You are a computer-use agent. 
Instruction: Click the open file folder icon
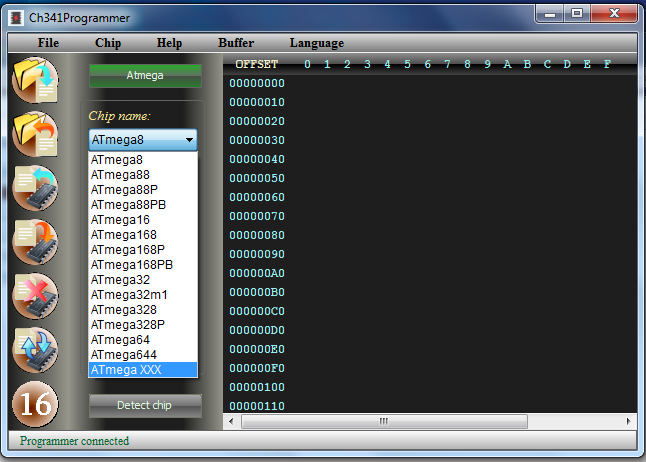click(x=35, y=80)
